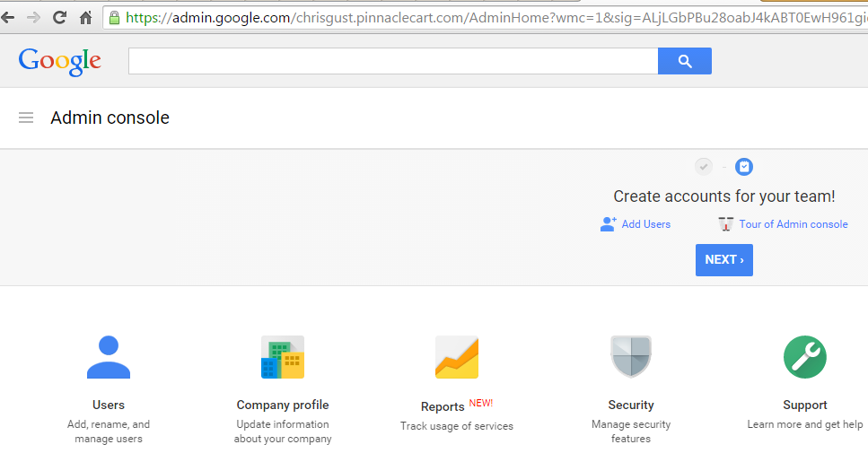Click the Tour of Admin console link
Viewport: 868px width, 462px height.
[x=793, y=224]
